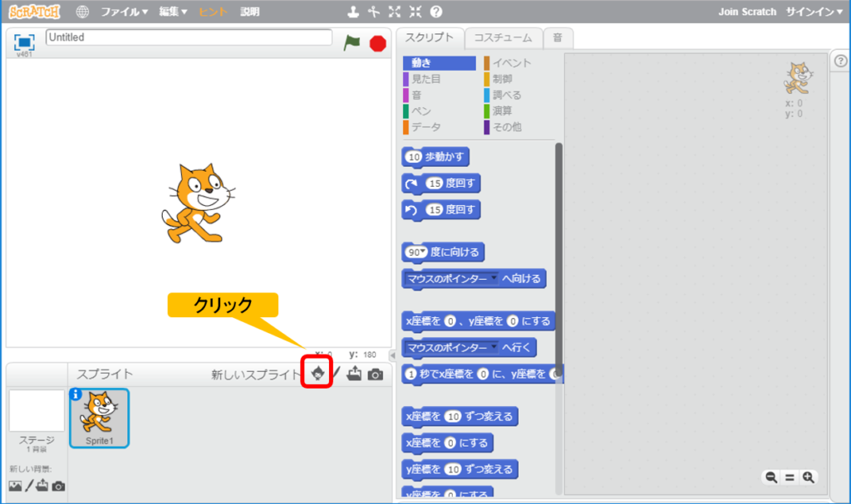851x504 pixels.
Task: Select the ペン block category
Action: click(421, 110)
